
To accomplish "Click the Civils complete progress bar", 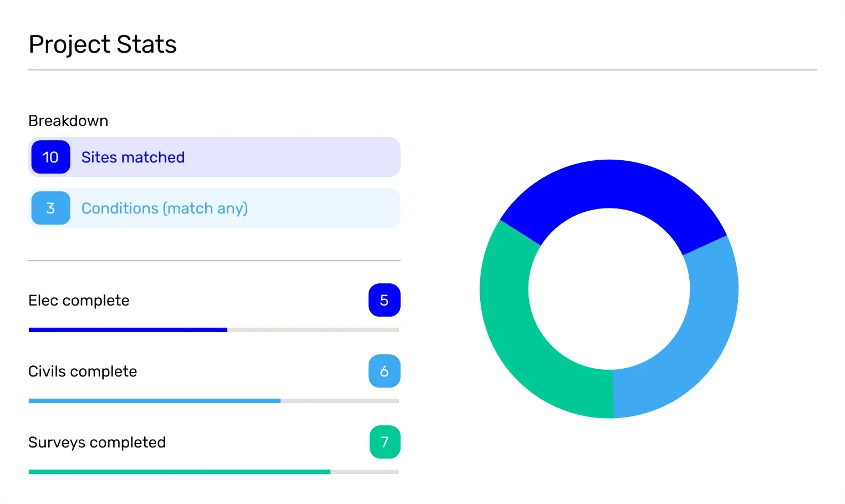I will [x=213, y=401].
